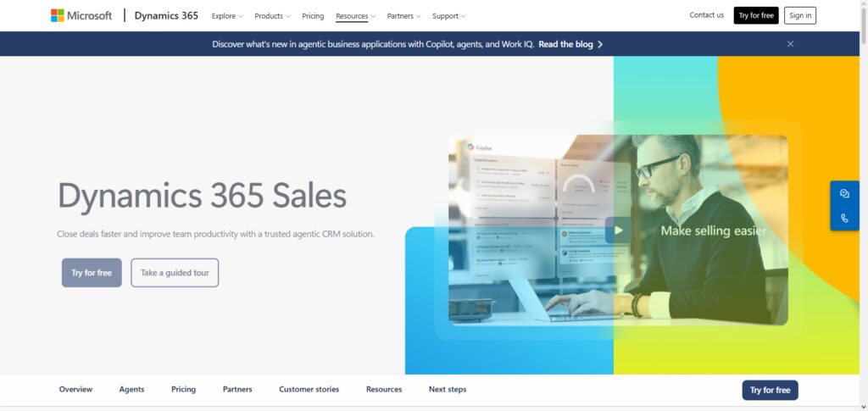Expand the Support menu
The height and width of the screenshot is (411, 868).
[449, 16]
